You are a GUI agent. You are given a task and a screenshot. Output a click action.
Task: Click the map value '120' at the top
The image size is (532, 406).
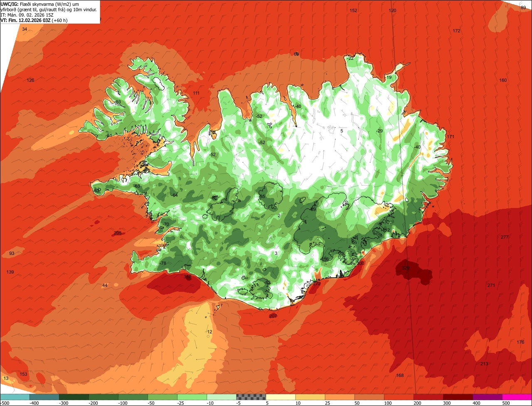pyautogui.click(x=392, y=10)
